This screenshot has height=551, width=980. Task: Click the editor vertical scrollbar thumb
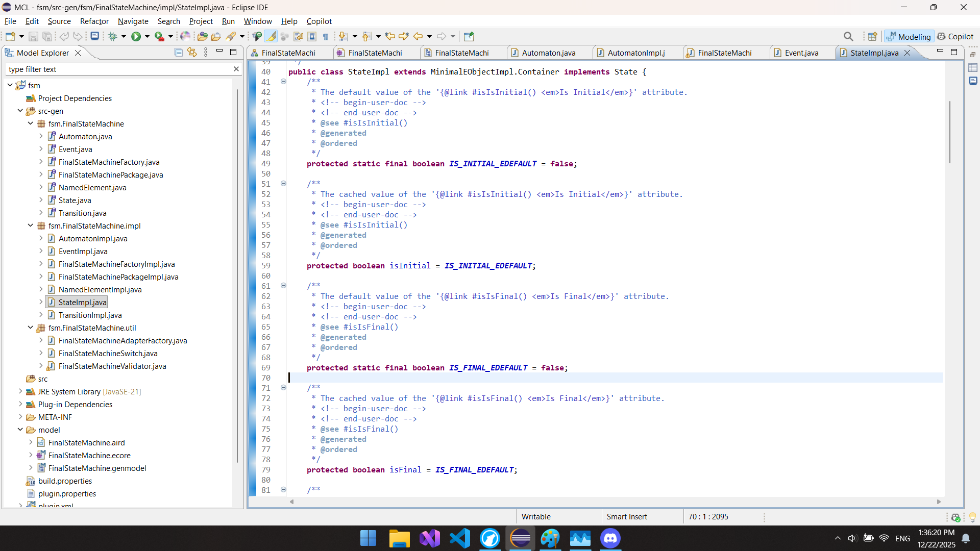(950, 133)
